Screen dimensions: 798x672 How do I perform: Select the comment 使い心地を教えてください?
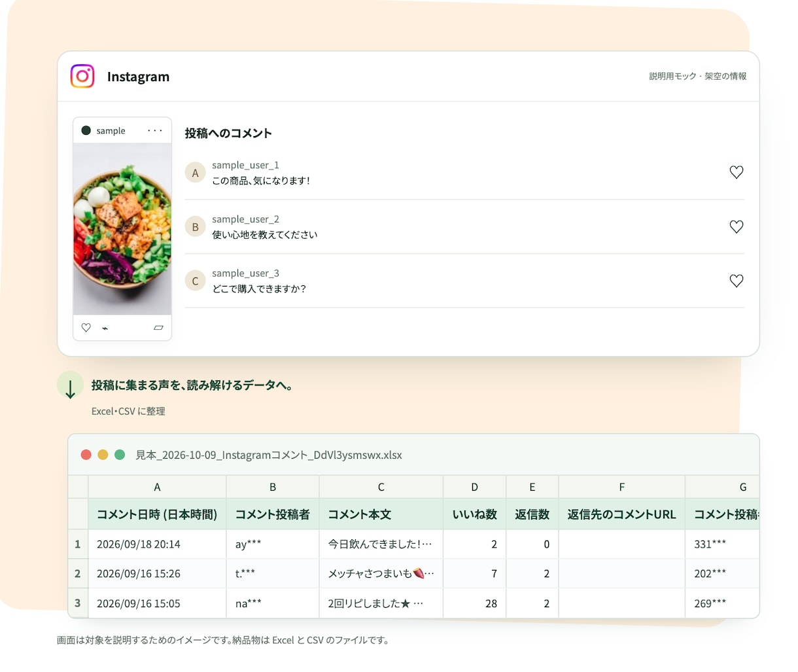coord(264,234)
